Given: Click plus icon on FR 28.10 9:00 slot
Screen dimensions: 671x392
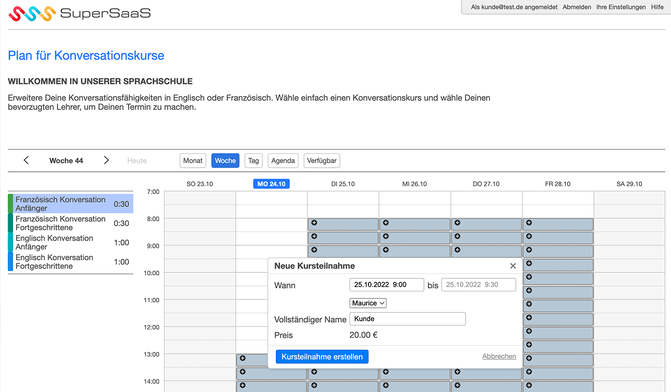Looking at the screenshot, I should tap(529, 249).
